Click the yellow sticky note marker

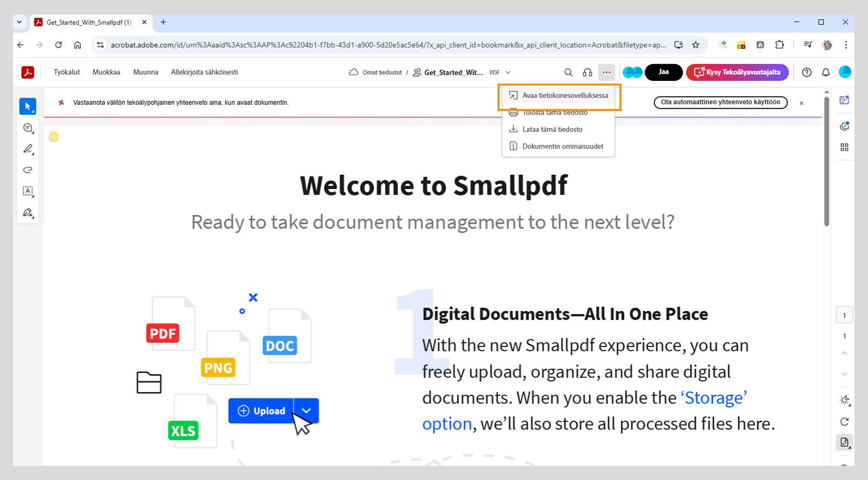tap(53, 136)
